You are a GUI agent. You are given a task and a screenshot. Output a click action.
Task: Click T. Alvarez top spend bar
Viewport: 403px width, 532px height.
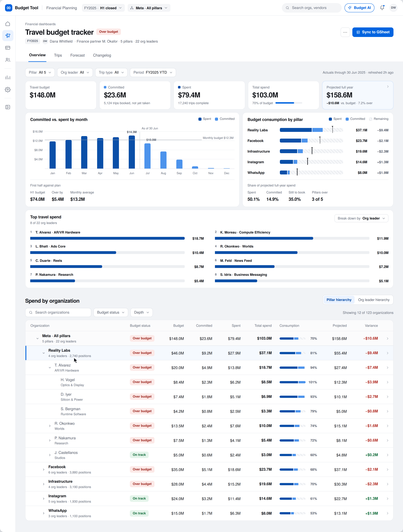pos(107,238)
